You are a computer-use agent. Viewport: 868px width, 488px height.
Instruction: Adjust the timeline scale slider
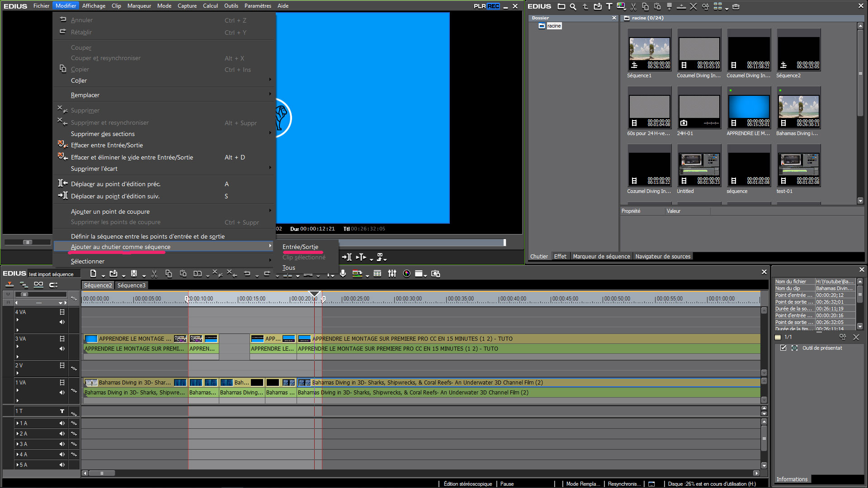click(25, 294)
